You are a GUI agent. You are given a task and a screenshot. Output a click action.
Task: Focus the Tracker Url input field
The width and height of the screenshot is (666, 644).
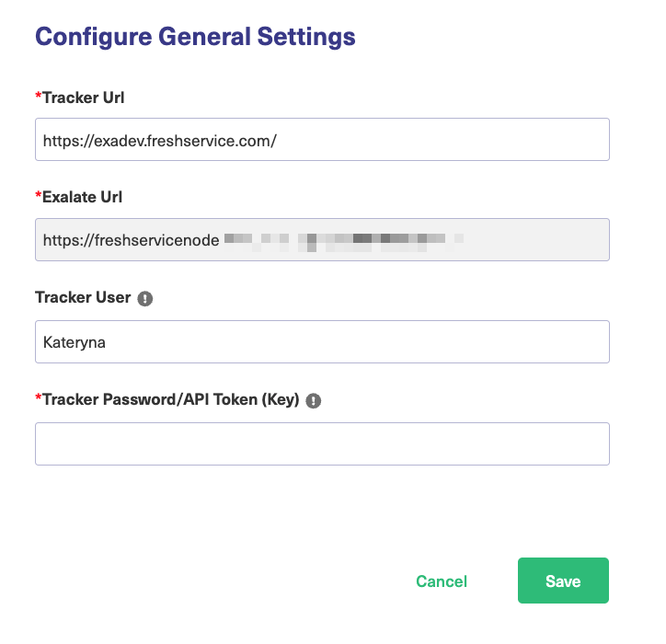click(322, 139)
